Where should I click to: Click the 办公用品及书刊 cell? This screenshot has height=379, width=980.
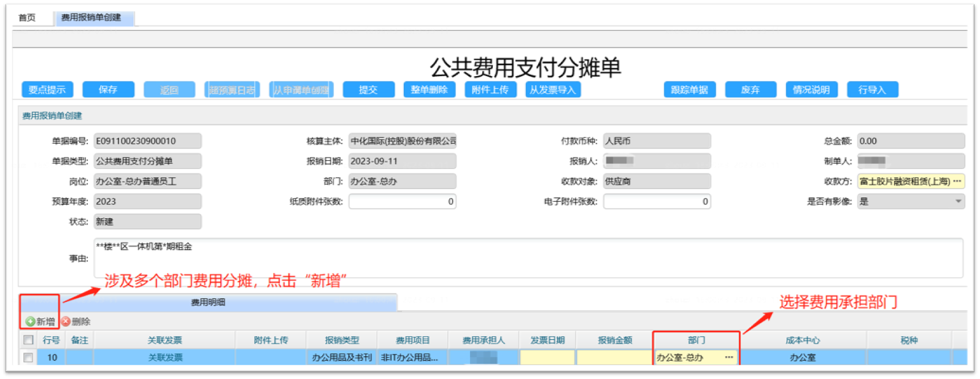point(342,358)
